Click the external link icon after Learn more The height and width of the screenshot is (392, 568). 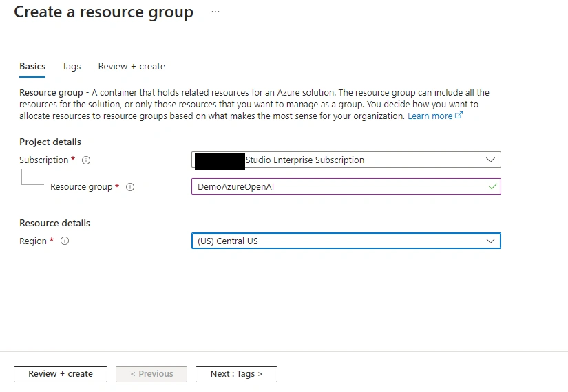click(x=459, y=116)
